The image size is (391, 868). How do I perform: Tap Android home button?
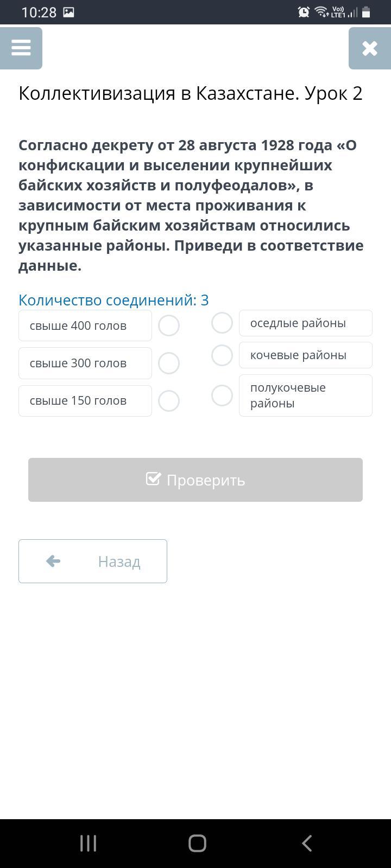(197, 843)
